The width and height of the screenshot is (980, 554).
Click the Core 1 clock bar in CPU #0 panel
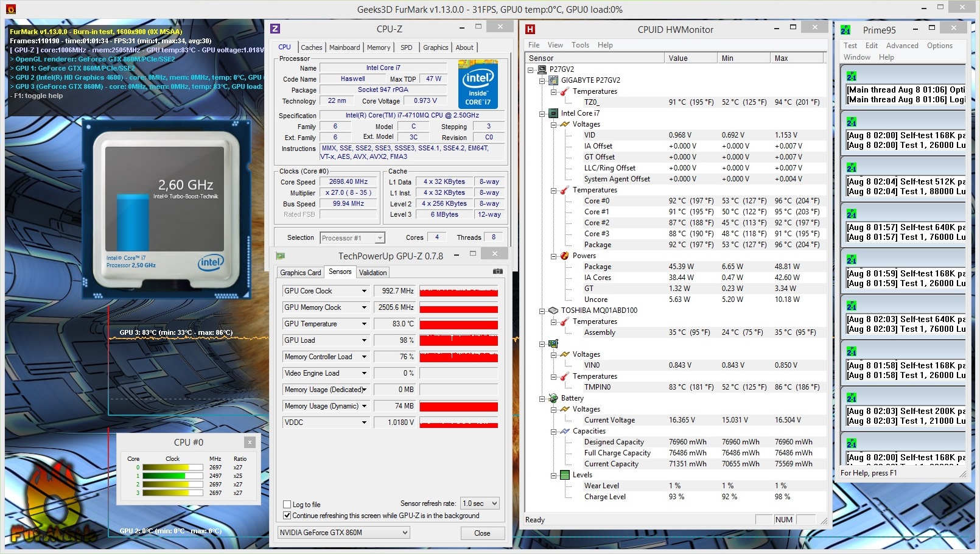[x=173, y=476]
